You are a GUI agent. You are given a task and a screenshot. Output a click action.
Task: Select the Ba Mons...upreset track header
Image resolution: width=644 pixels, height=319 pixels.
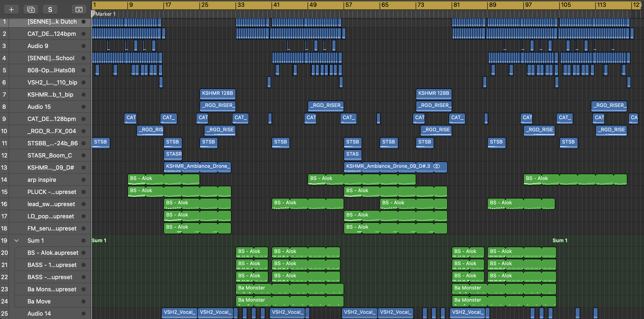pos(45,289)
